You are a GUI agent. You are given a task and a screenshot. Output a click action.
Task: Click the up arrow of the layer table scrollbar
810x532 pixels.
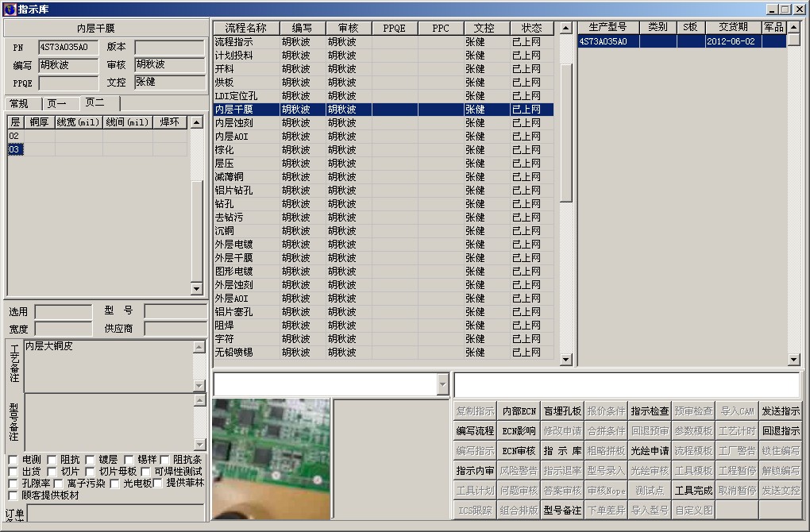point(196,122)
